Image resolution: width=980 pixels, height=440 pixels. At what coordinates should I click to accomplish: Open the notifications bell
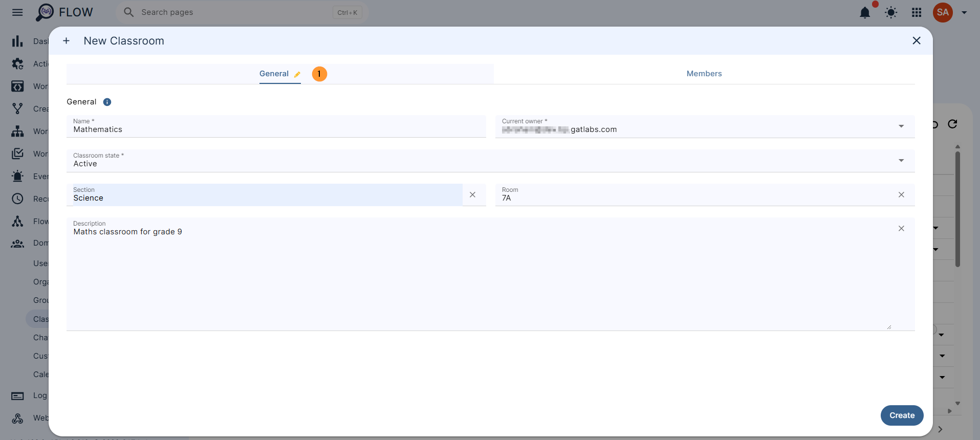[x=865, y=12]
